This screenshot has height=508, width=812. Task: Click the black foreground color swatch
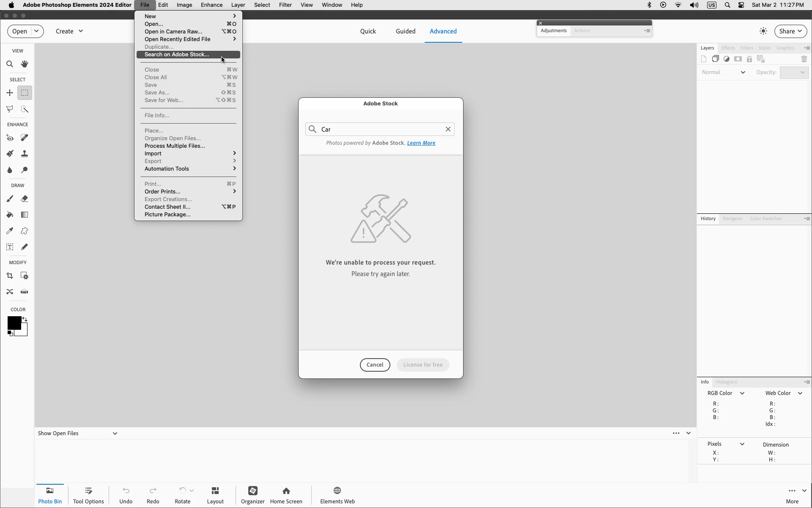[x=14, y=323]
